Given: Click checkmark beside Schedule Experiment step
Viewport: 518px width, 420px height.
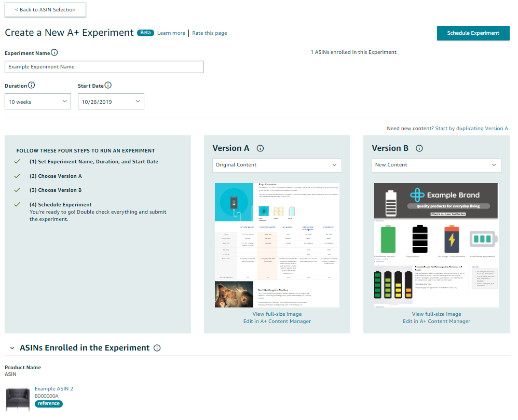Looking at the screenshot, I should (x=17, y=205).
